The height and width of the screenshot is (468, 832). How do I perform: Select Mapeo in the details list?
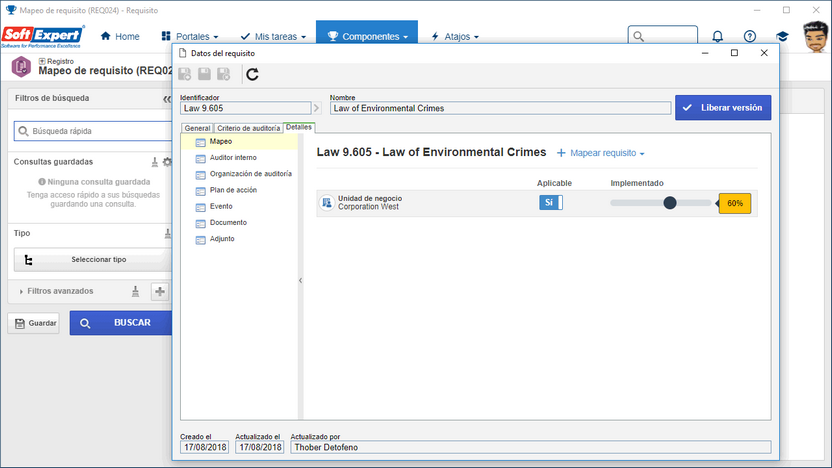pyautogui.click(x=239, y=142)
